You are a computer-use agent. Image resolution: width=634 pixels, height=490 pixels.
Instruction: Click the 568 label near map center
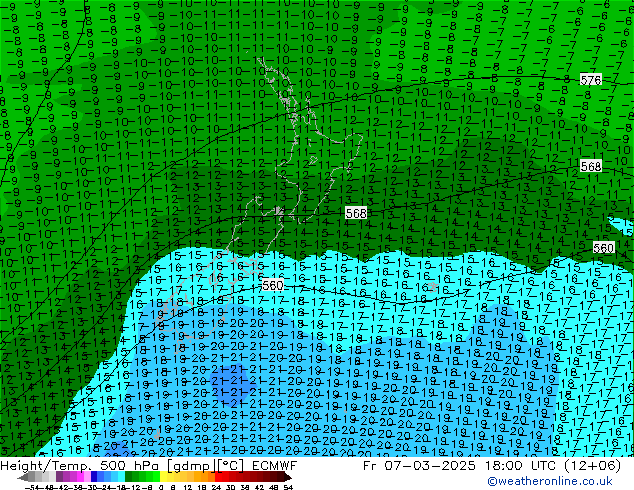tap(356, 213)
